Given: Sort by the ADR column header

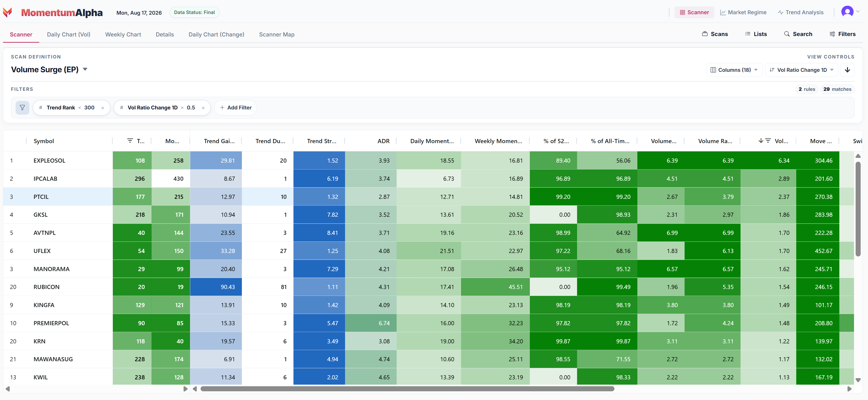Looking at the screenshot, I should (384, 141).
